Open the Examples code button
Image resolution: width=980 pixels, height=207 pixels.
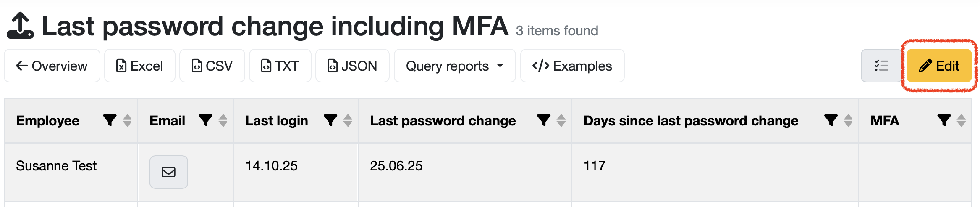(572, 66)
